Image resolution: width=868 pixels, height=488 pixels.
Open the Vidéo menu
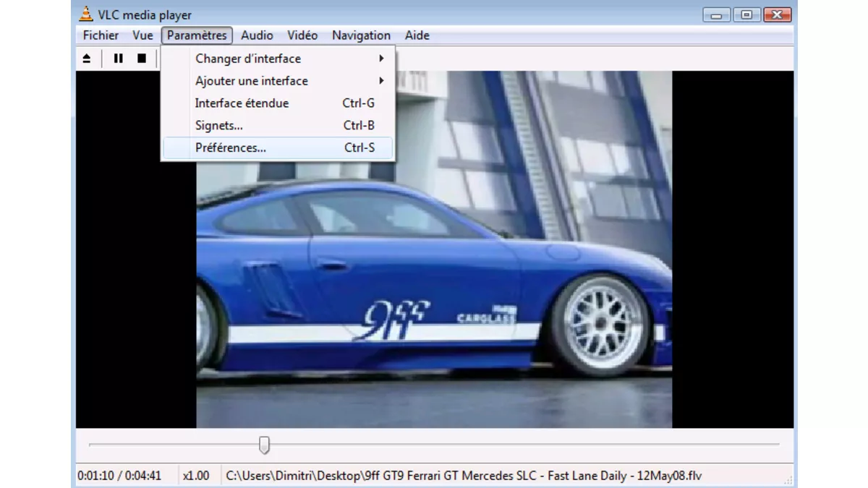[x=302, y=35]
